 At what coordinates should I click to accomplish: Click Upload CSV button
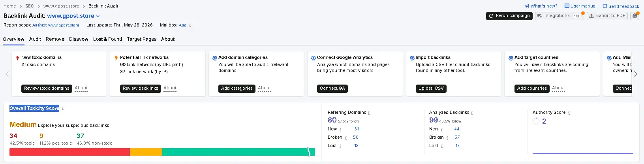[431, 89]
